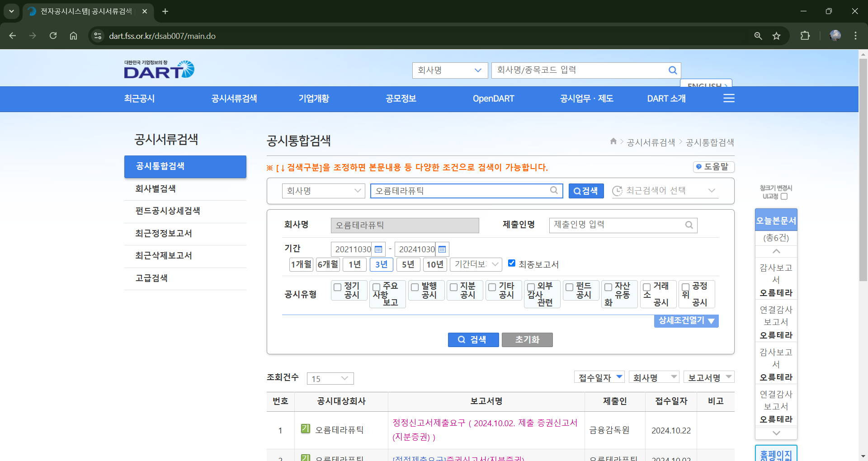Open search type 회사명 dropdown in search box
Screen dimensions: 868x461
point(323,191)
